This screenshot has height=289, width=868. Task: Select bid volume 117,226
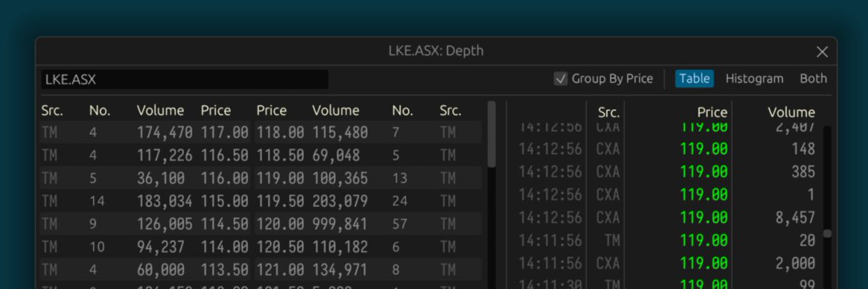(164, 155)
